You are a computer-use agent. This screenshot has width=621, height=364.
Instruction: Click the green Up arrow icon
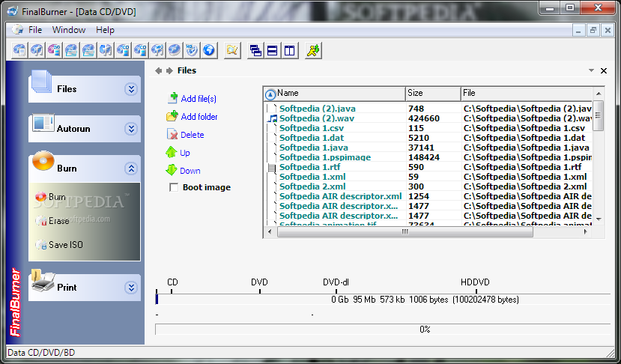tap(171, 152)
